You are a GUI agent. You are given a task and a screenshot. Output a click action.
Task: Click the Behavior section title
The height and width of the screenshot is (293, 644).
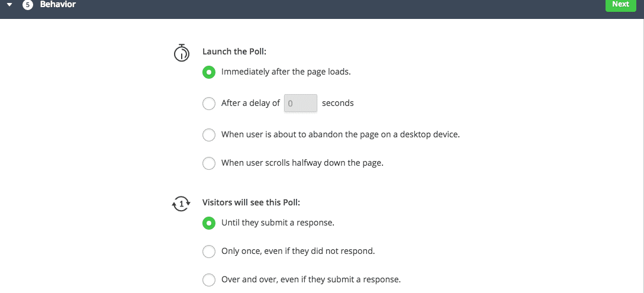click(x=58, y=4)
